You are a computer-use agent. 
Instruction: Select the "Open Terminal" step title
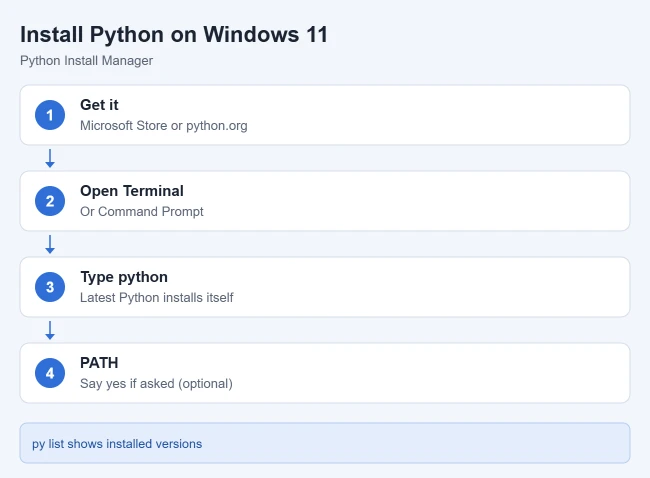[132, 191]
